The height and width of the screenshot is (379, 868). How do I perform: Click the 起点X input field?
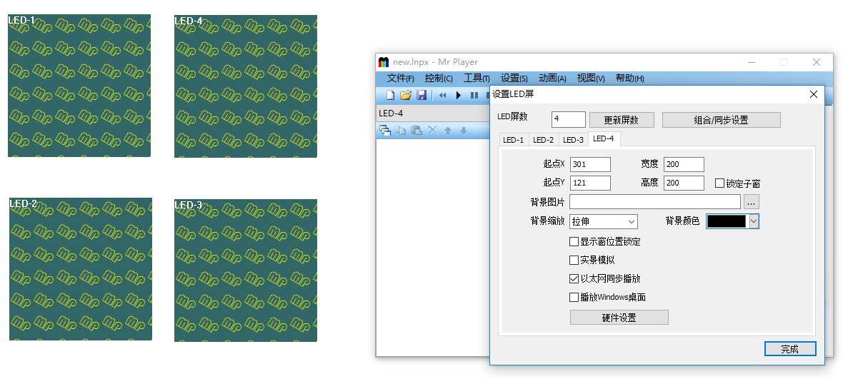click(x=590, y=165)
